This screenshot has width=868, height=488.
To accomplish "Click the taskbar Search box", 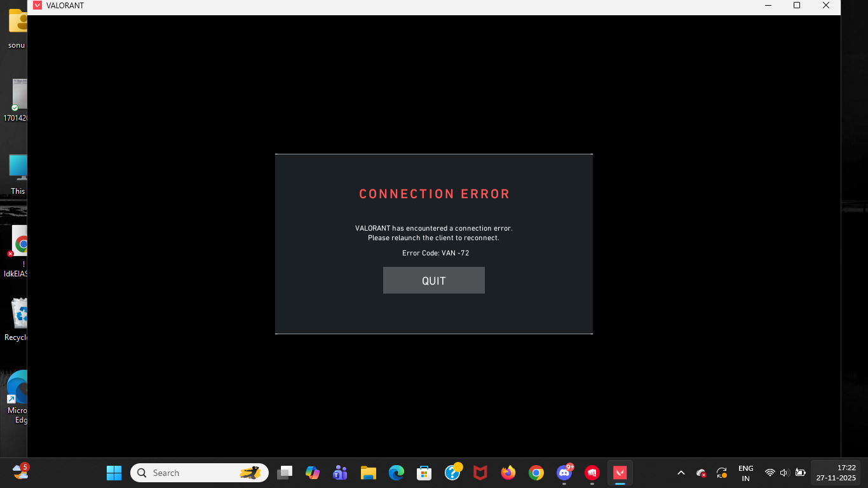I will point(200,473).
